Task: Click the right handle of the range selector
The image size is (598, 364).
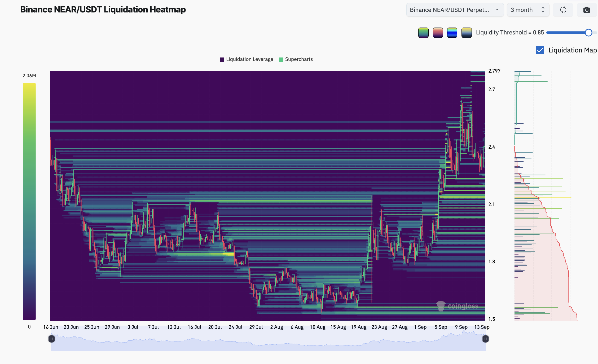Action: pos(485,339)
